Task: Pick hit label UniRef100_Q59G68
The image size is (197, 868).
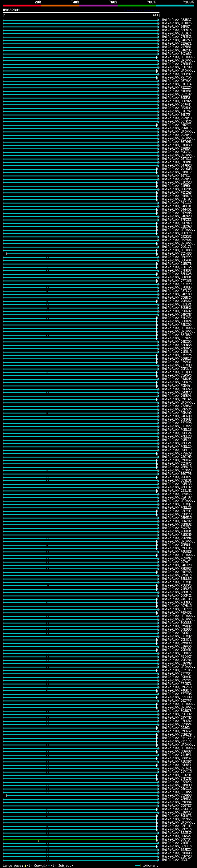Action: 177,796
